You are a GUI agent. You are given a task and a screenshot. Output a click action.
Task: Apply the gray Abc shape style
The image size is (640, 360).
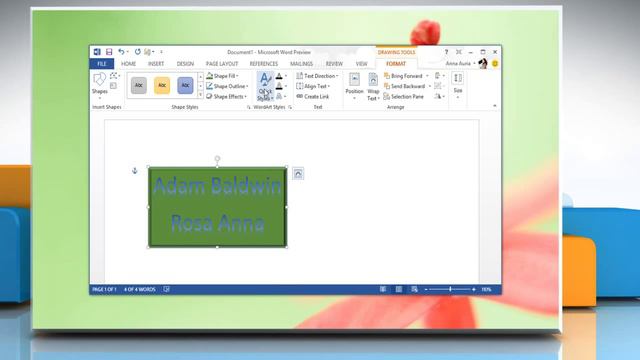coord(139,85)
